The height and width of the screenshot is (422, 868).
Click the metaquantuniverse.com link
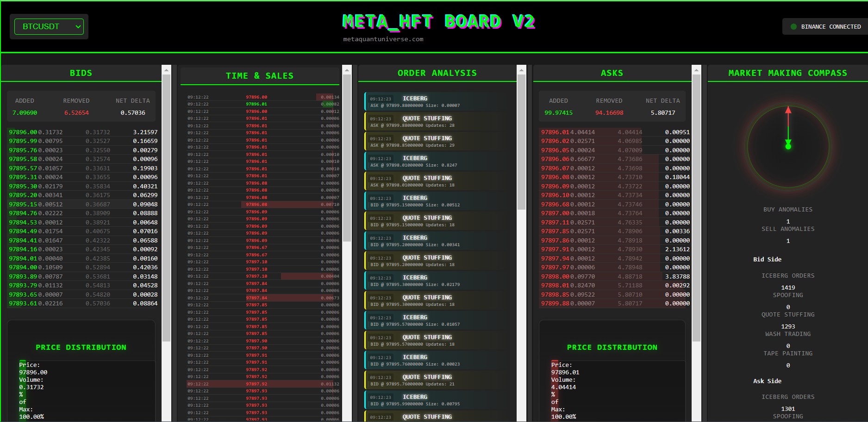[383, 39]
